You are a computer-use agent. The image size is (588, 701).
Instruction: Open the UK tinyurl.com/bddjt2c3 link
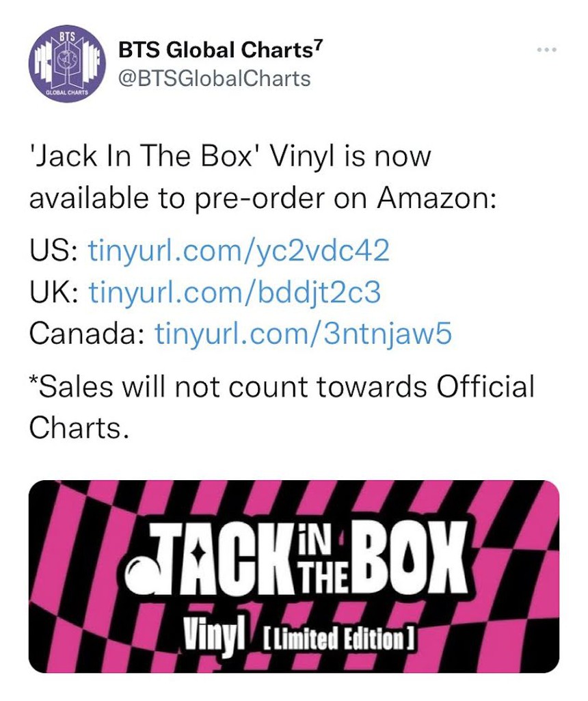pos(234,293)
